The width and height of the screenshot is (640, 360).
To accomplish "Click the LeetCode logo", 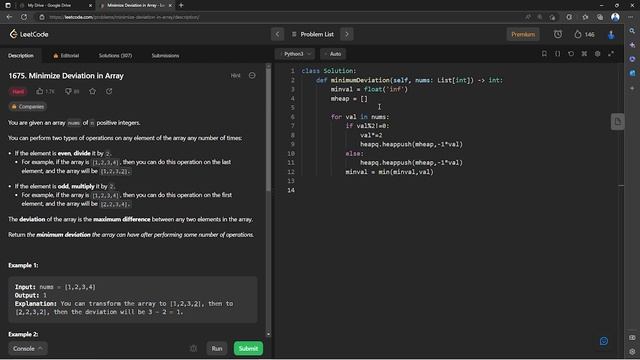I will pos(29,34).
